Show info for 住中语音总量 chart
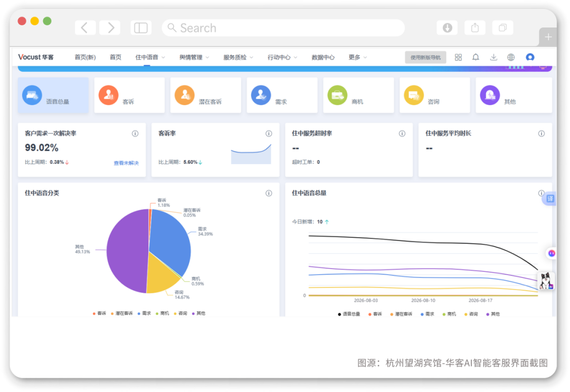This screenshot has width=570, height=392. (x=541, y=193)
